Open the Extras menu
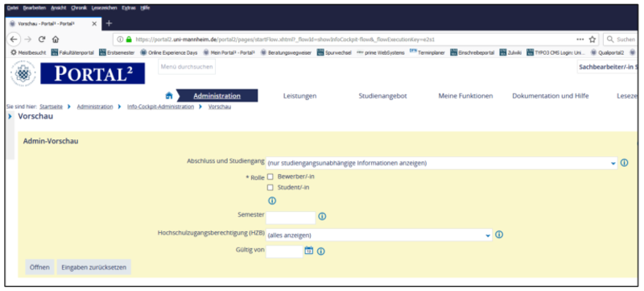 129,8
